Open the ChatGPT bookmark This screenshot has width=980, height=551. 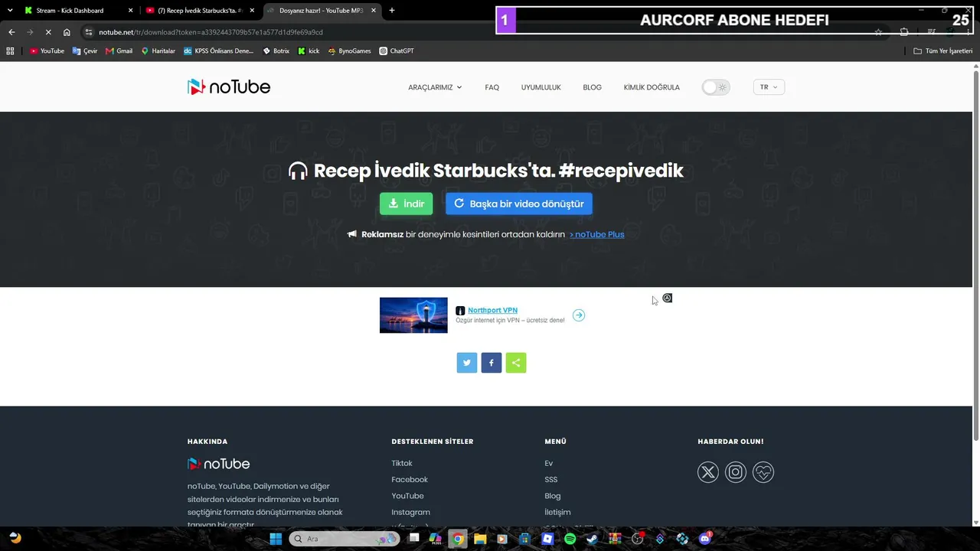click(397, 51)
